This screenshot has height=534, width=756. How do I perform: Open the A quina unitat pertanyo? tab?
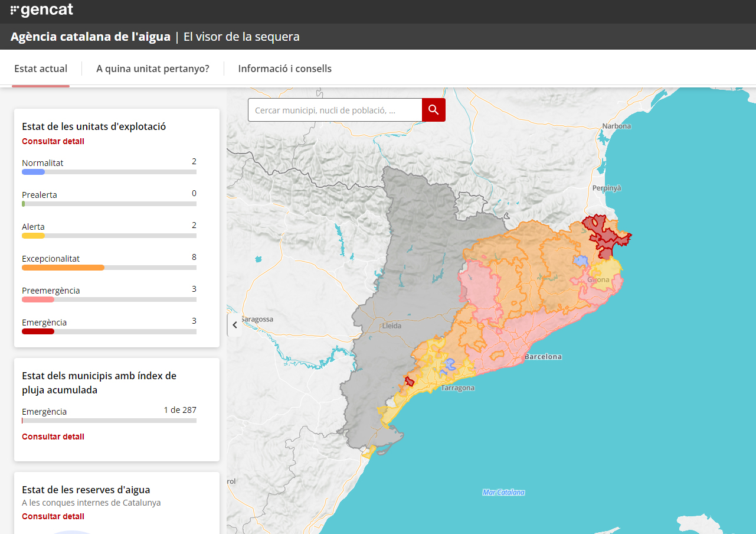[x=153, y=69]
